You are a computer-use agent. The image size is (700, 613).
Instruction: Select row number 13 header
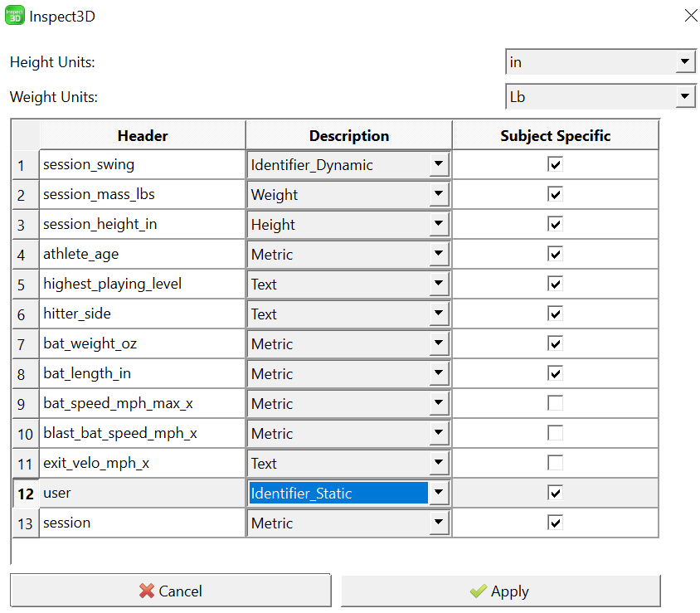pyautogui.click(x=26, y=523)
